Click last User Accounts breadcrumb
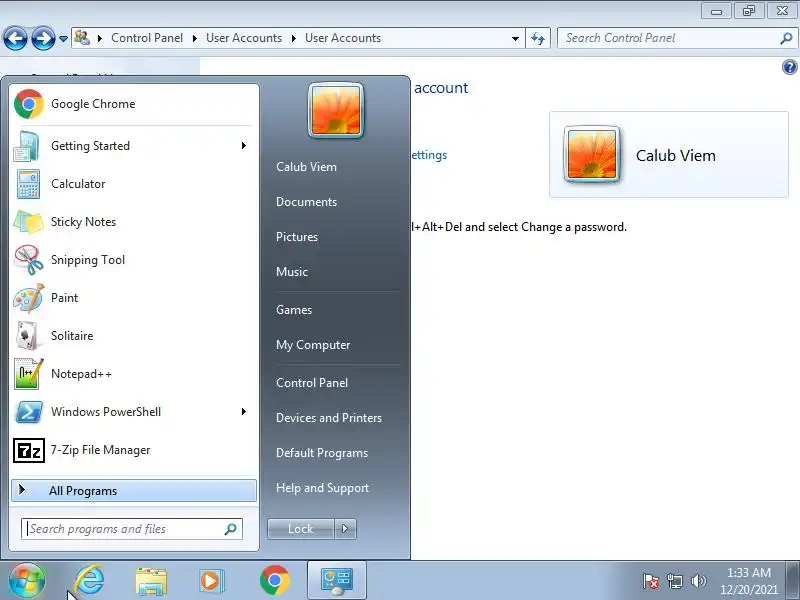Screen dimensions: 800x600 pyautogui.click(x=343, y=38)
